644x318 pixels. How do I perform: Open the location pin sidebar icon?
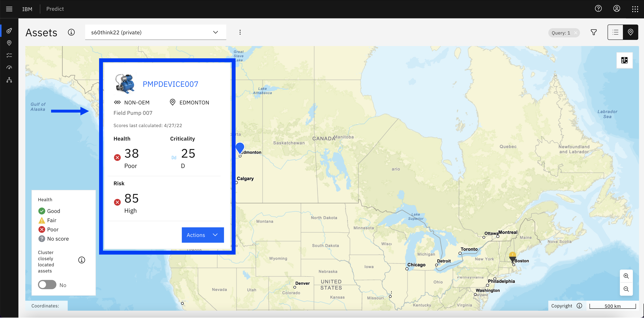click(x=9, y=43)
